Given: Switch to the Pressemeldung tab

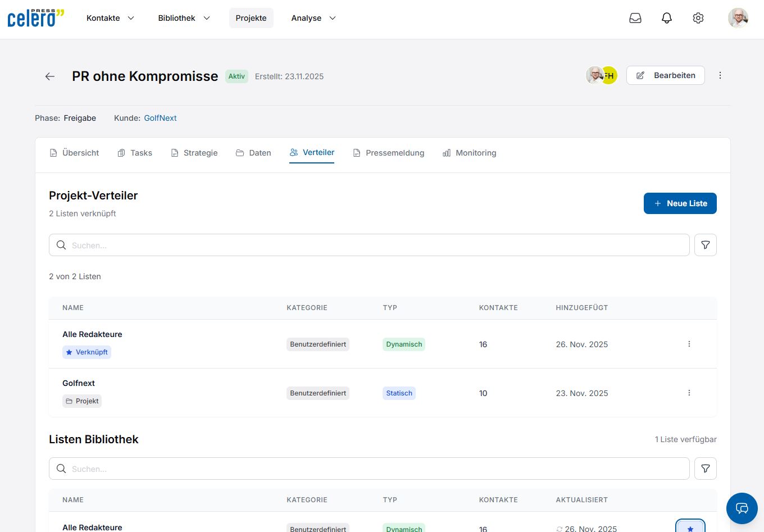Looking at the screenshot, I should click(x=389, y=153).
